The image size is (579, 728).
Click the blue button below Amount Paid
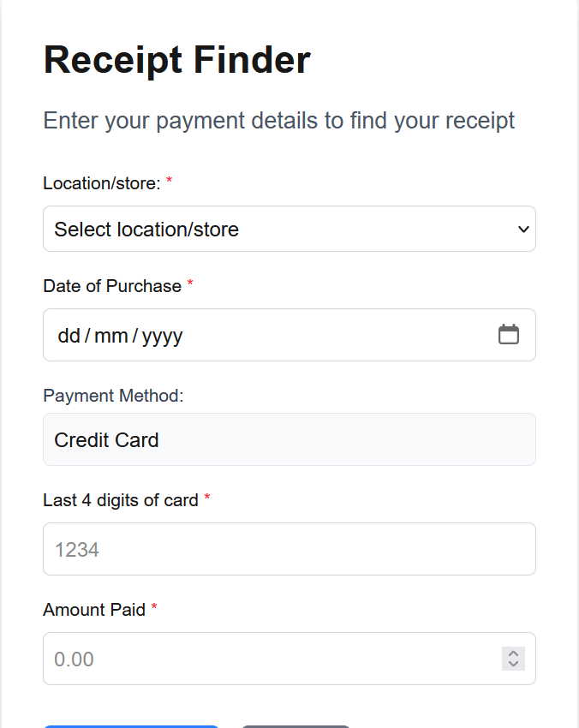coord(132,725)
